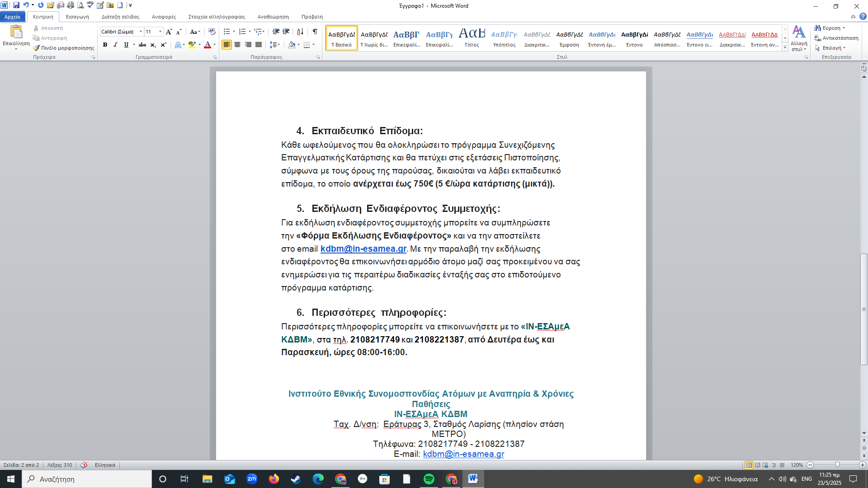Switch to the Εισαγωγή tab
Screen dimensions: 868x488
click(x=77, y=17)
